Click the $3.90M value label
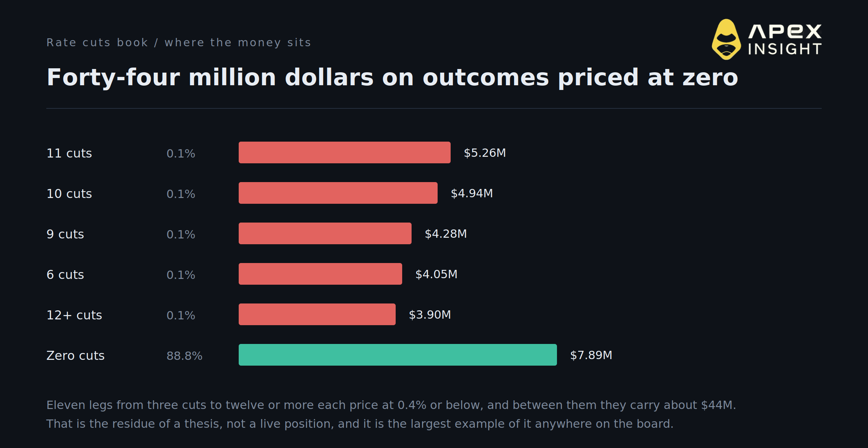 pos(430,315)
